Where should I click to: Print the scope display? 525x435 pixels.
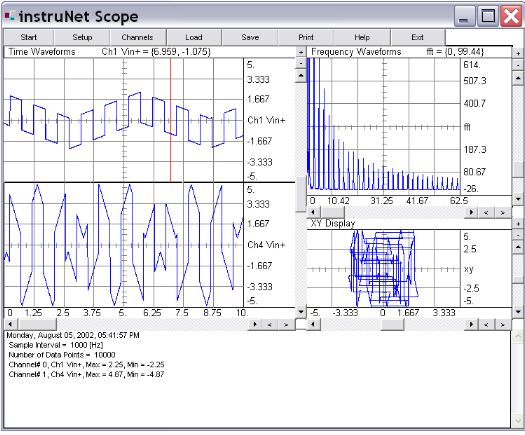306,37
